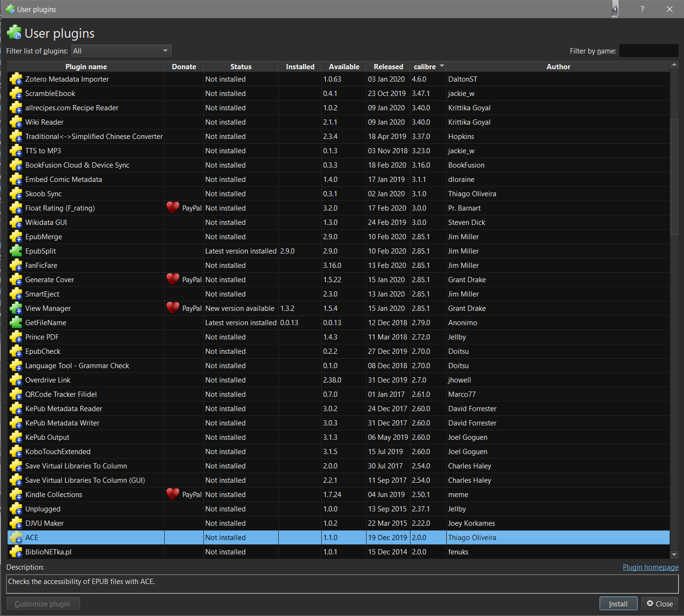Screen dimensions: 684x616
Task: Click the TTS to MP3 plugin icon
Action: (x=16, y=151)
